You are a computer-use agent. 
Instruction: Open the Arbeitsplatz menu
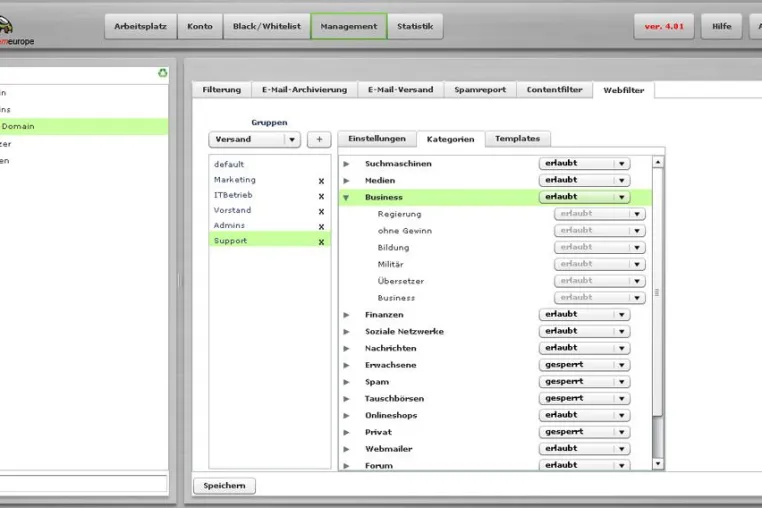140,26
